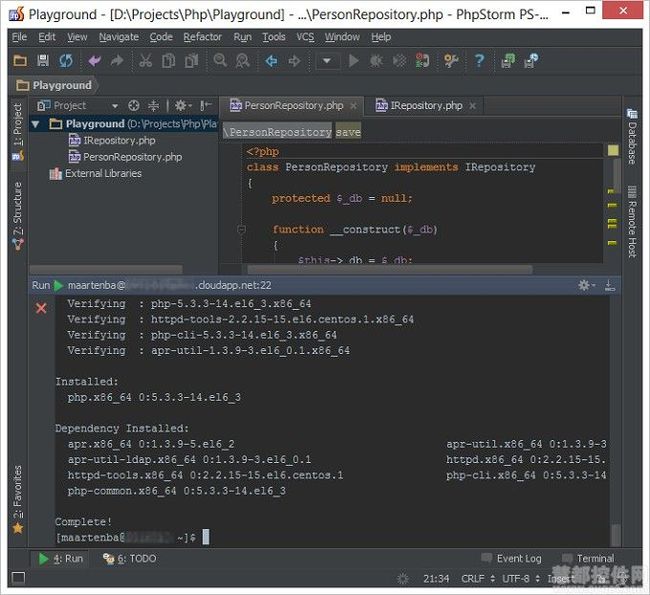Click the tool window quick access icon
Viewport: 650px width, 595px height.
[18, 578]
